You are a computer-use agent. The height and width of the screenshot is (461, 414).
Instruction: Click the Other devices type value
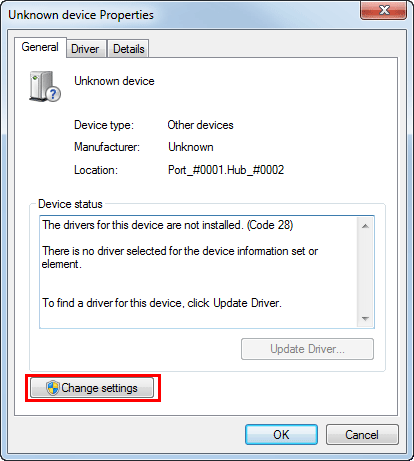coord(200,125)
